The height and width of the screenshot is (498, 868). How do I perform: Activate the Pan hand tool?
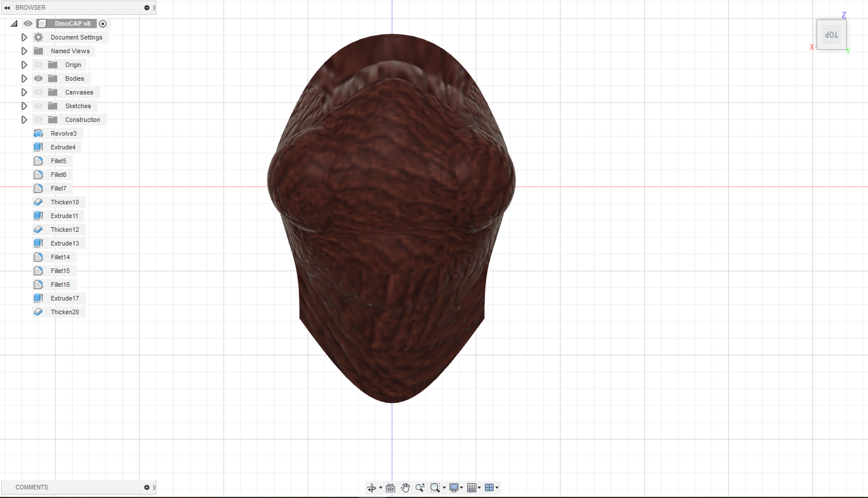(x=405, y=488)
